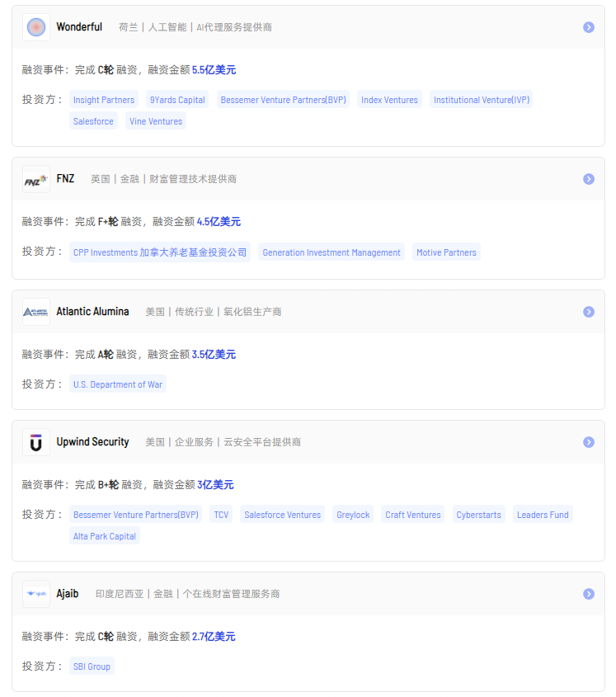616x697 pixels.
Task: Click the 2.7亿美元 funding amount
Action: pyautogui.click(x=214, y=636)
